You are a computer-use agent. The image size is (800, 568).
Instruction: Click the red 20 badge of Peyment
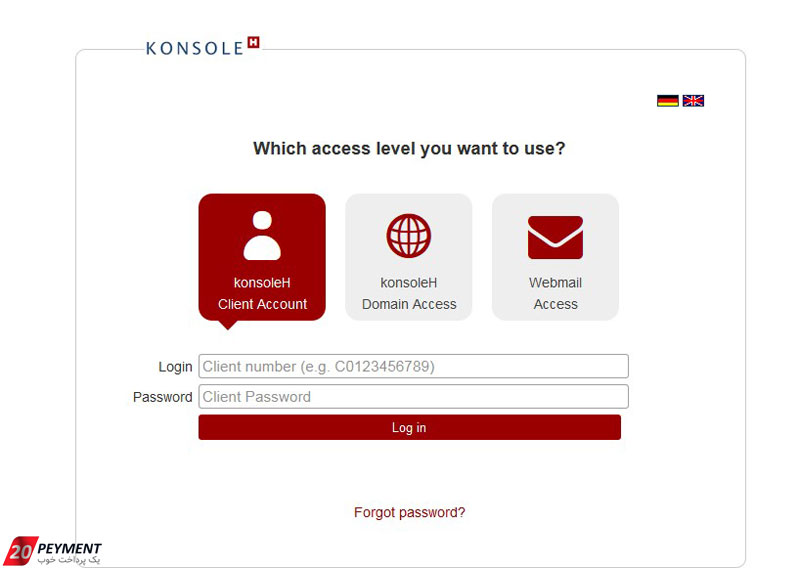tap(21, 551)
